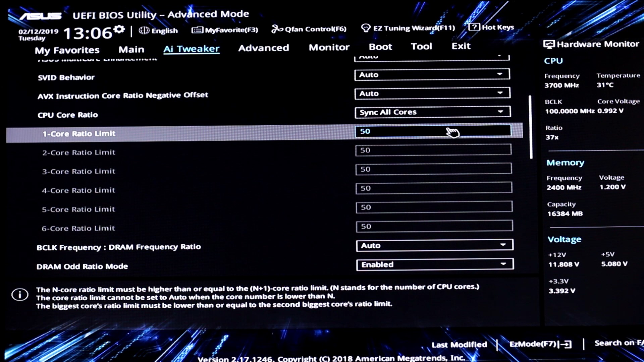Switch to the Tool tab
644x362 pixels.
[x=421, y=46]
